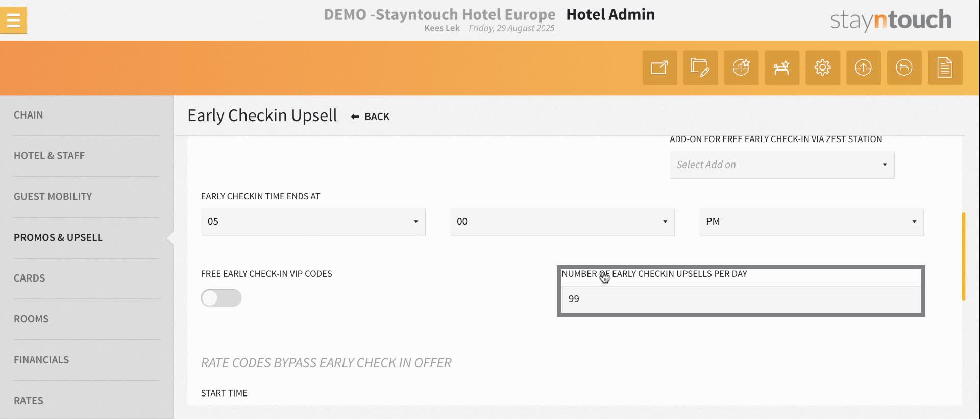Select Chain in the sidebar
This screenshot has width=980, height=419.
(x=29, y=115)
